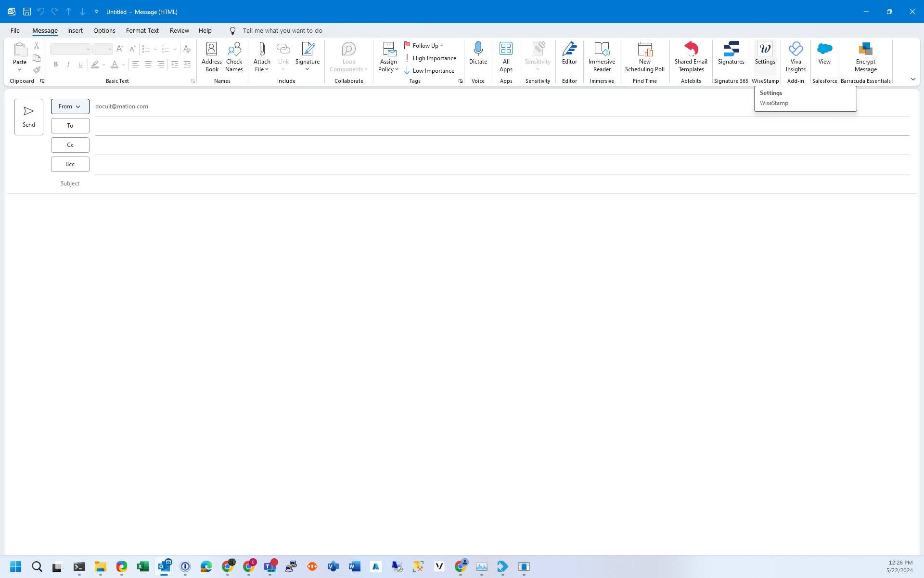Click the Check Names icon
This screenshot has height=578, width=924.
[x=234, y=56]
